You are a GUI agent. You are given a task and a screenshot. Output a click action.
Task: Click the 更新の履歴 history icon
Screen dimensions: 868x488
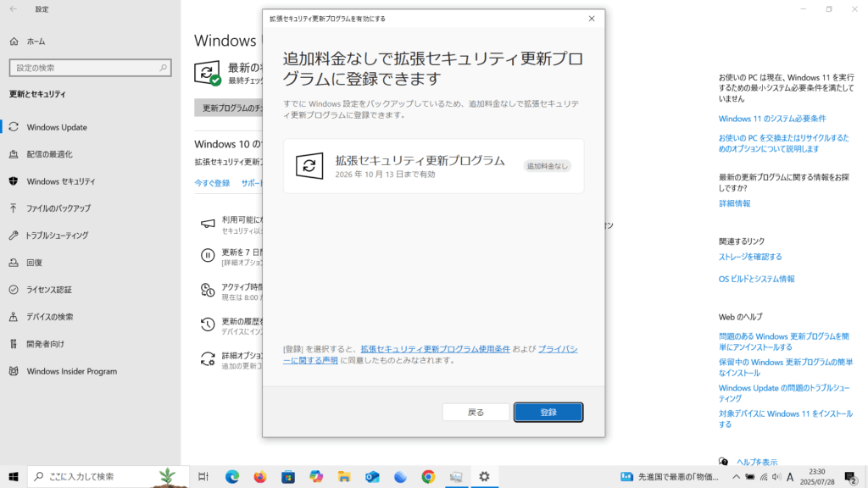click(x=208, y=324)
